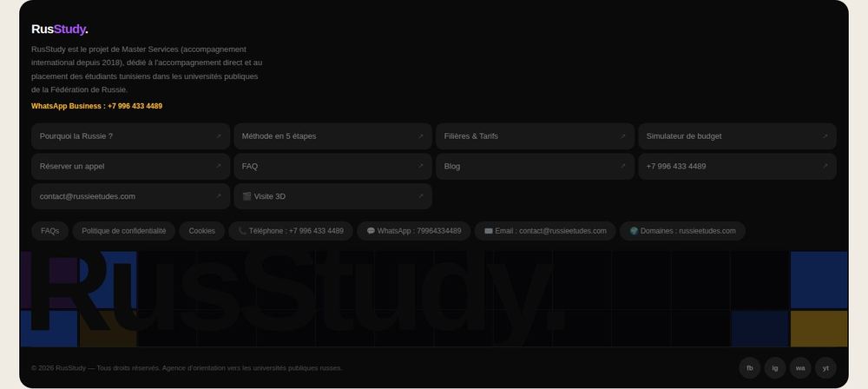The image size is (868, 389).
Task: Visit the Blog link
Action: (x=536, y=166)
